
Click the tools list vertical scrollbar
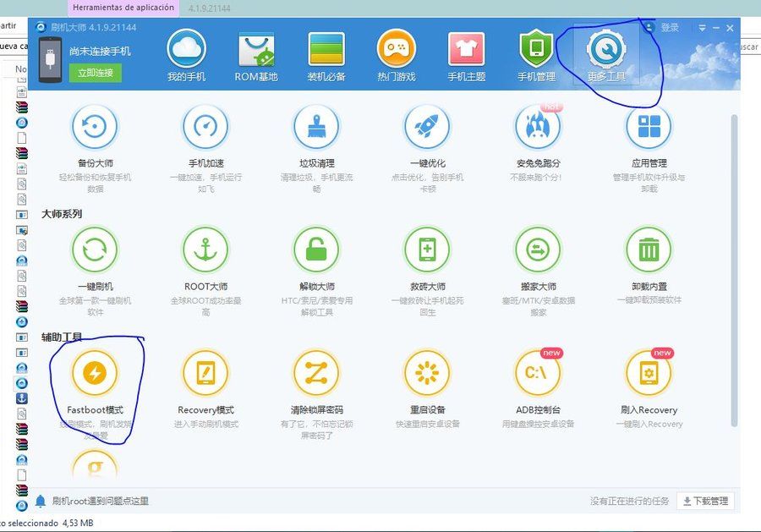click(x=734, y=271)
